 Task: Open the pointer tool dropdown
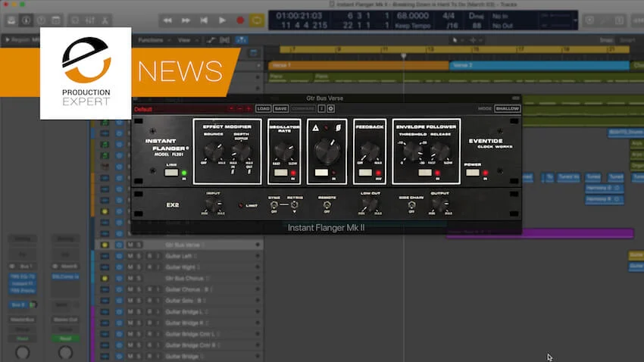pyautogui.click(x=457, y=40)
